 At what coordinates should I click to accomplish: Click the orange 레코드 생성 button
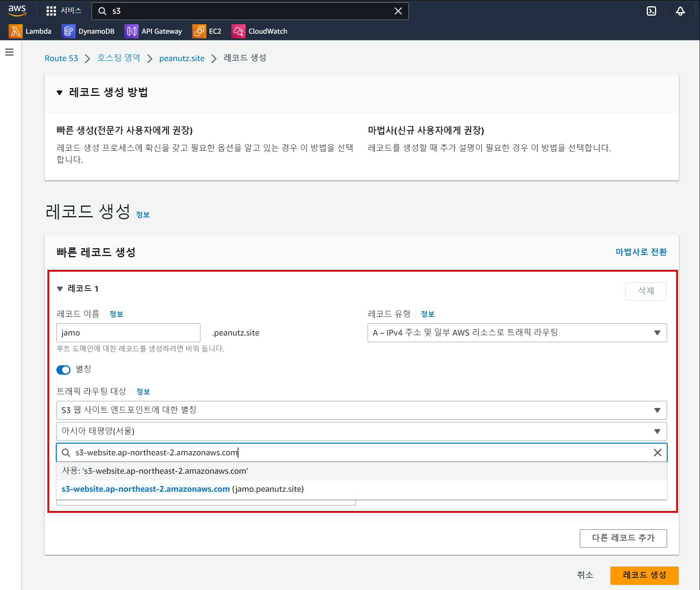coord(644,576)
